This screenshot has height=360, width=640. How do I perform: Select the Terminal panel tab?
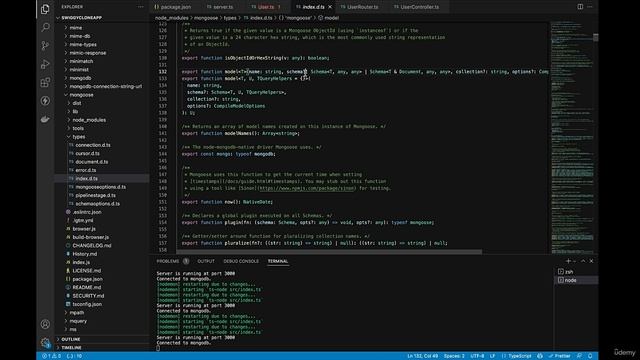point(278,261)
